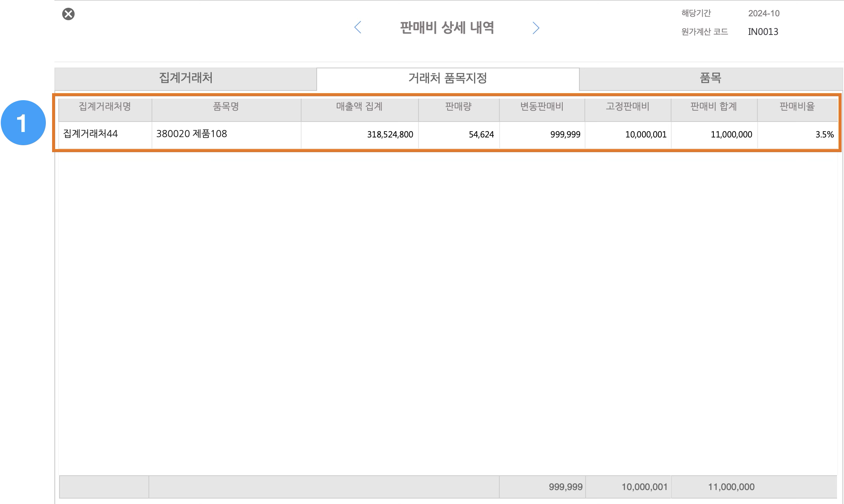This screenshot has width=844, height=504.
Task: Click the 품목명 column header
Action: 226,107
